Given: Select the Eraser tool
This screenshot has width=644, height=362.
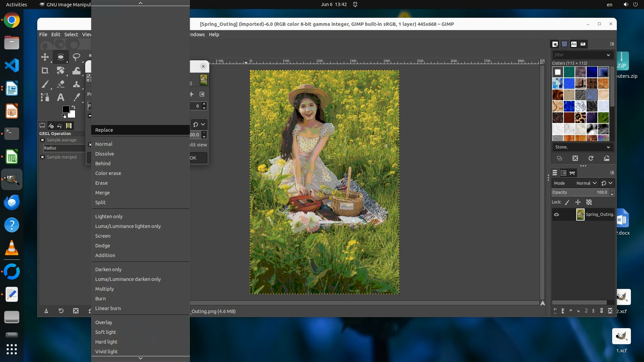Looking at the screenshot, I should pos(61,84).
